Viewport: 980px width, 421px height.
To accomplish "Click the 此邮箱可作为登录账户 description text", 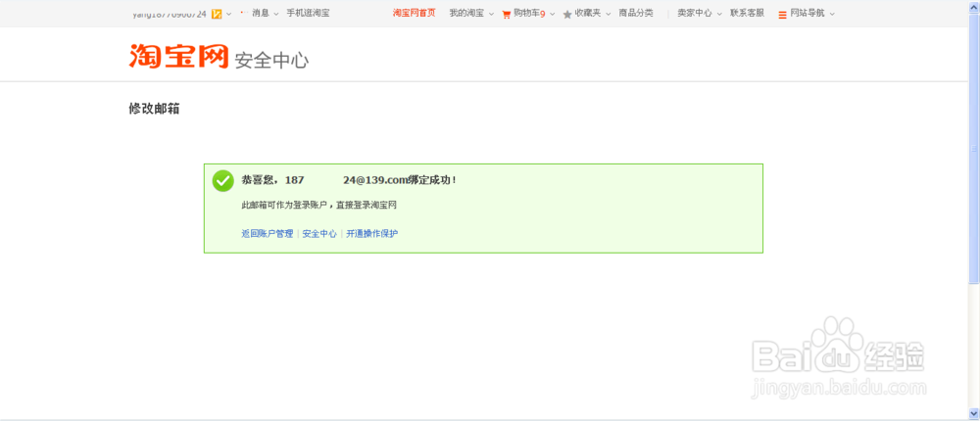I will point(319,205).
